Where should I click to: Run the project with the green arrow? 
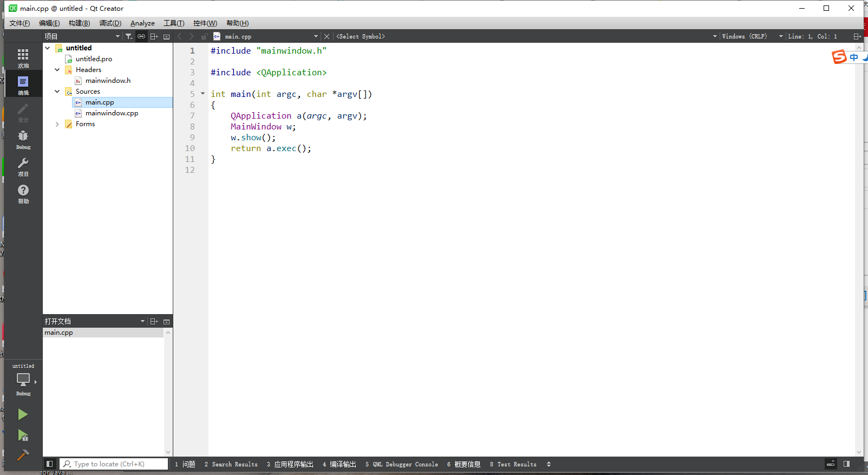pyautogui.click(x=23, y=415)
